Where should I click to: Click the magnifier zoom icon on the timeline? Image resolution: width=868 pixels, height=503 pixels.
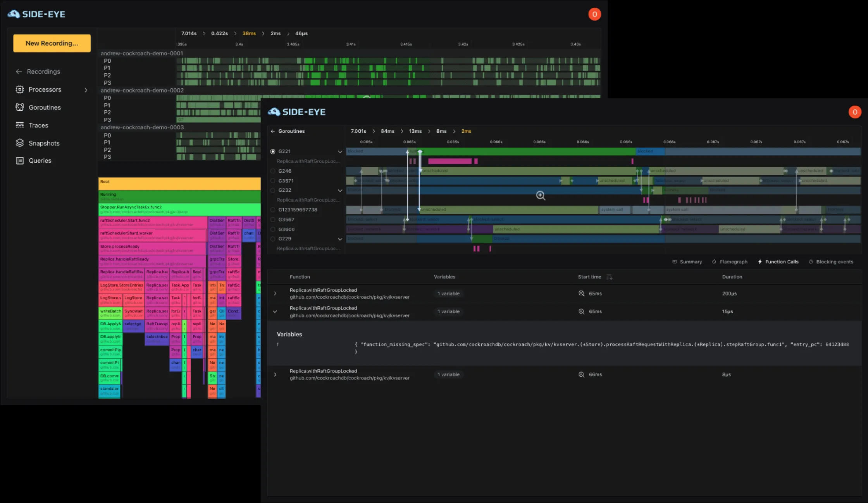(541, 196)
